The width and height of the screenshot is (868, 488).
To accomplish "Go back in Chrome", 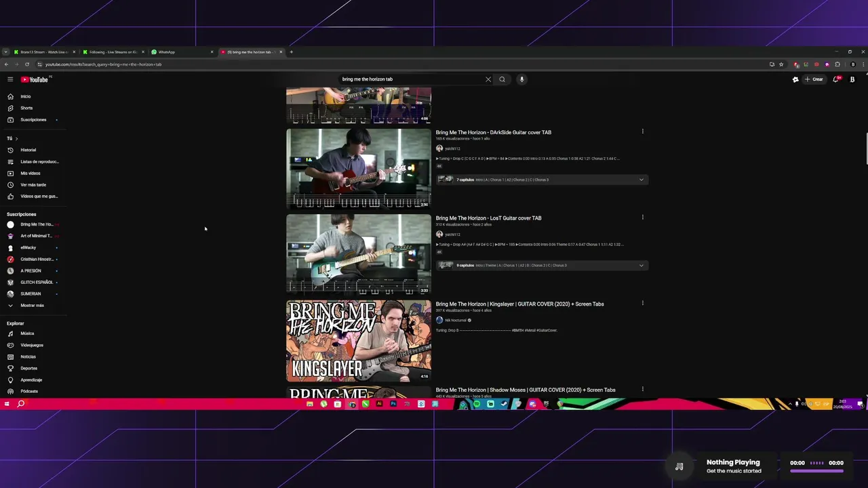I will 6,64.
